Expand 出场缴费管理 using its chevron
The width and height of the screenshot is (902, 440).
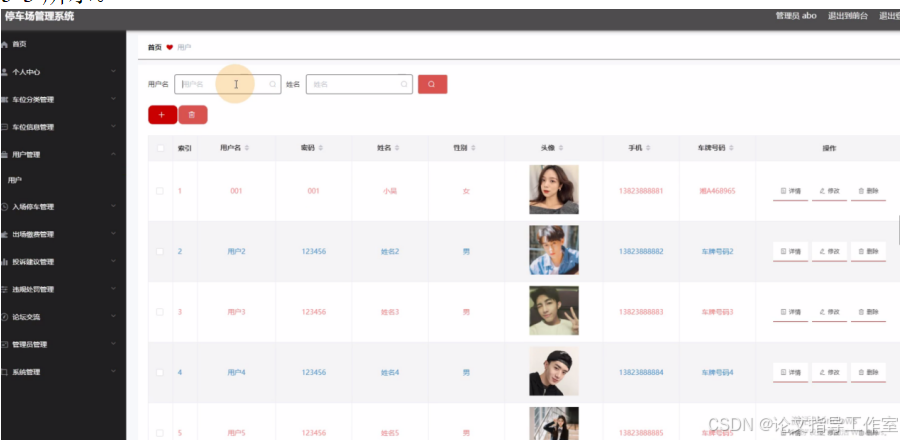click(x=113, y=234)
